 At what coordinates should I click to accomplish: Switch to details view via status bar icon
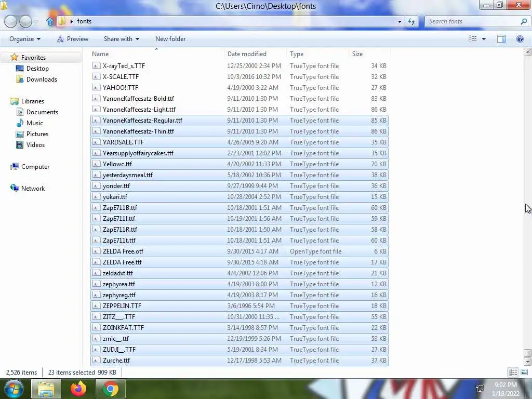tap(513, 373)
